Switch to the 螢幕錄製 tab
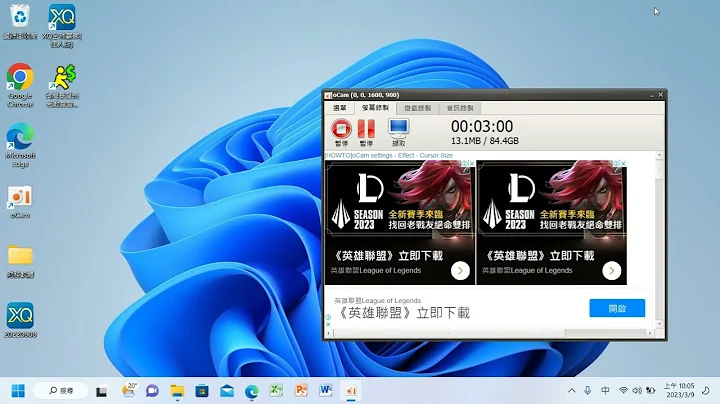The image size is (720, 404). [375, 108]
